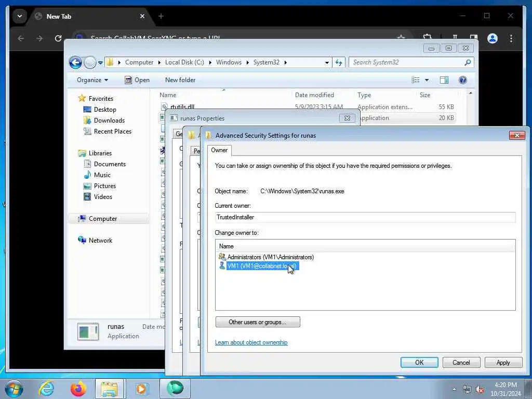Click the Explorer refresh icon
The height and width of the screenshot is (399, 532).
[339, 62]
